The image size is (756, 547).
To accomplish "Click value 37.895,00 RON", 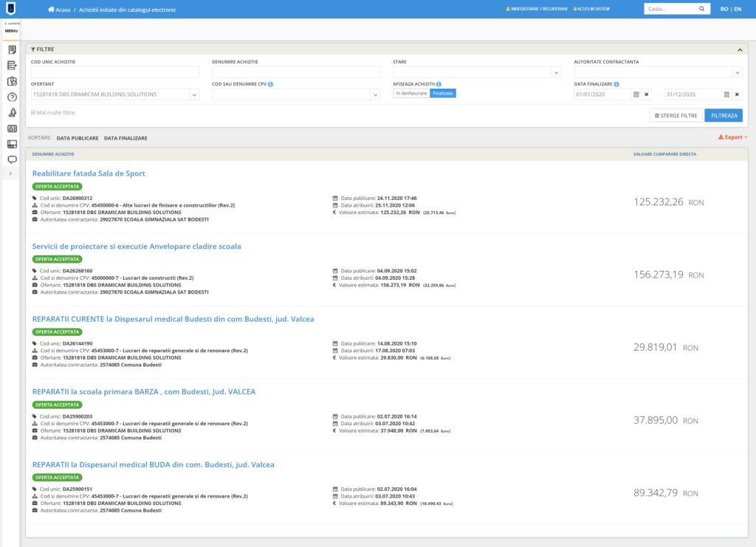I will [666, 420].
